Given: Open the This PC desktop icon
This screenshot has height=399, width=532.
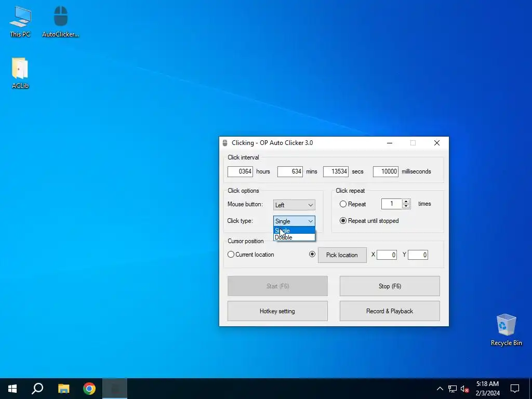Looking at the screenshot, I should point(20,21).
